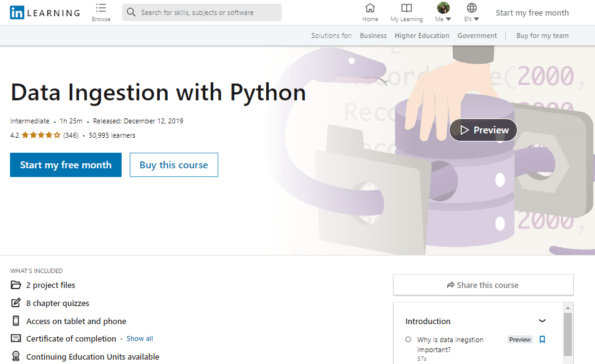Click the course contents scrollbar thumb
This screenshot has width=595, height=364.
[x=567, y=334]
